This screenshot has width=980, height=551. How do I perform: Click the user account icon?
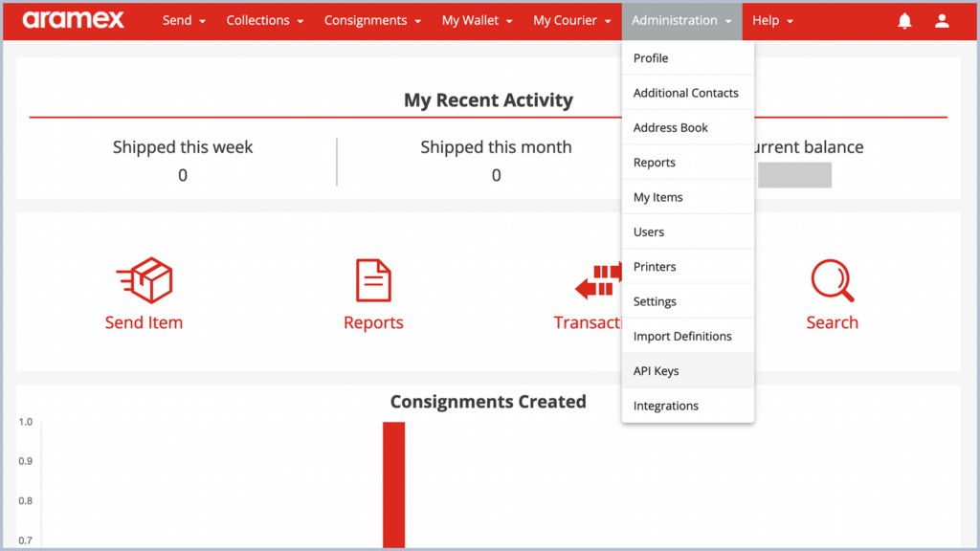tap(942, 20)
